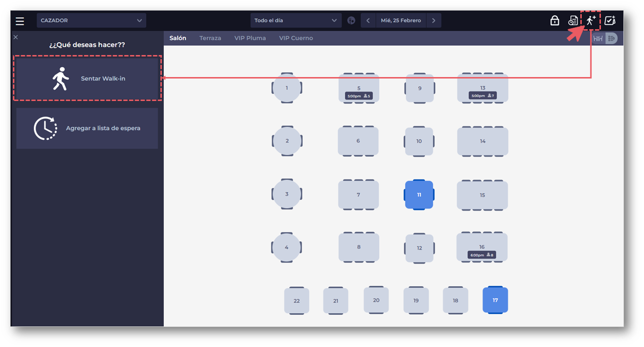The height and width of the screenshot is (347, 644).
Task: Select Sentar Walk-in option
Action: pos(87,78)
